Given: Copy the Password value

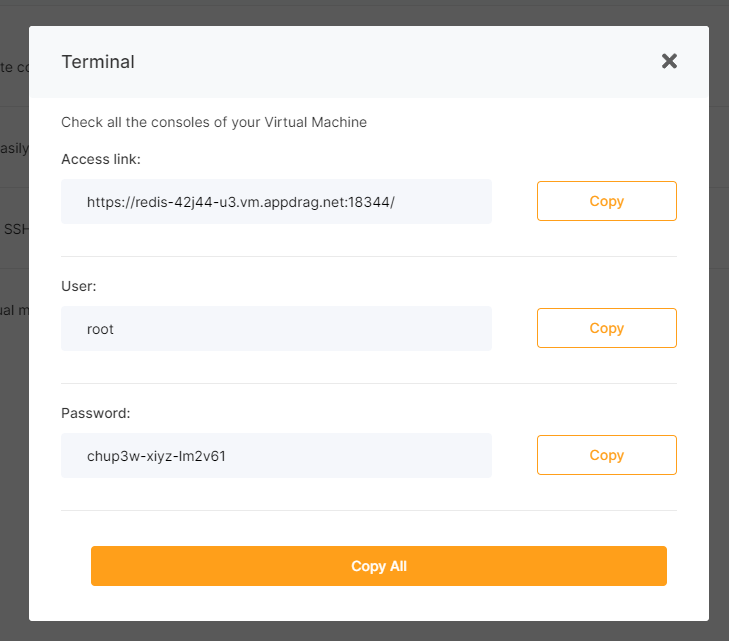Looking at the screenshot, I should 606,455.
